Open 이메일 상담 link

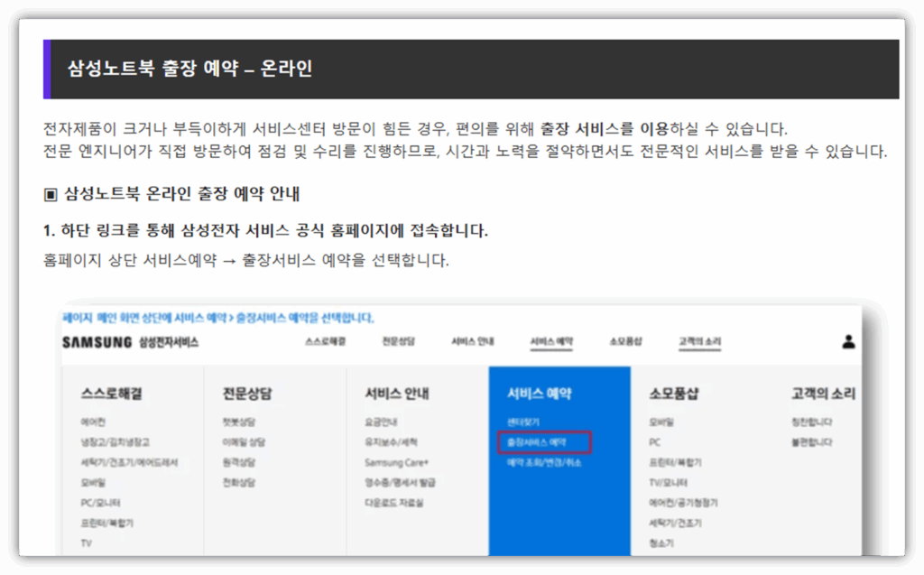(x=244, y=442)
